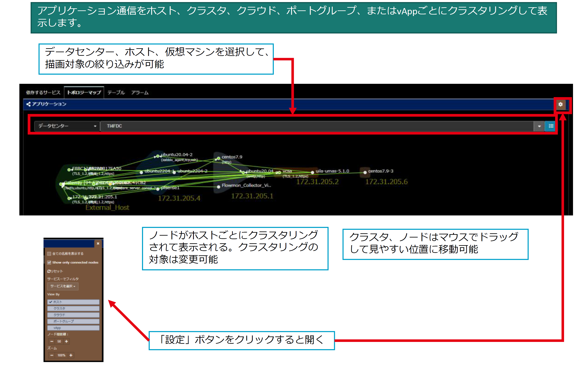Decrease node distance with the minus button
Screen dimensions: 588x366
tap(52, 341)
